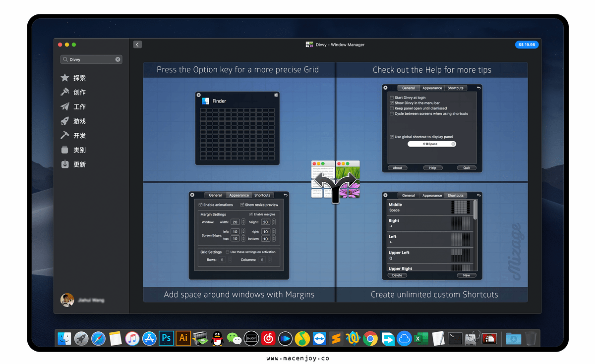Open iTunes from the Dock

[x=132, y=338]
